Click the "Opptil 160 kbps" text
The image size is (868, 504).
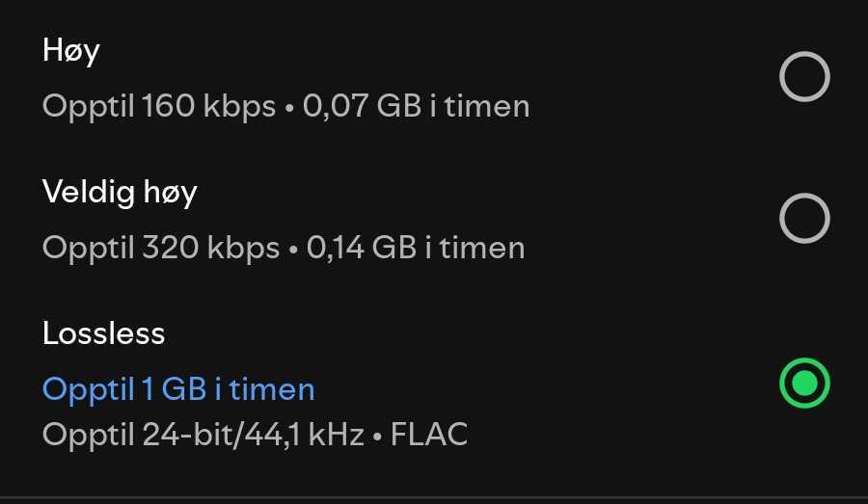(x=159, y=106)
